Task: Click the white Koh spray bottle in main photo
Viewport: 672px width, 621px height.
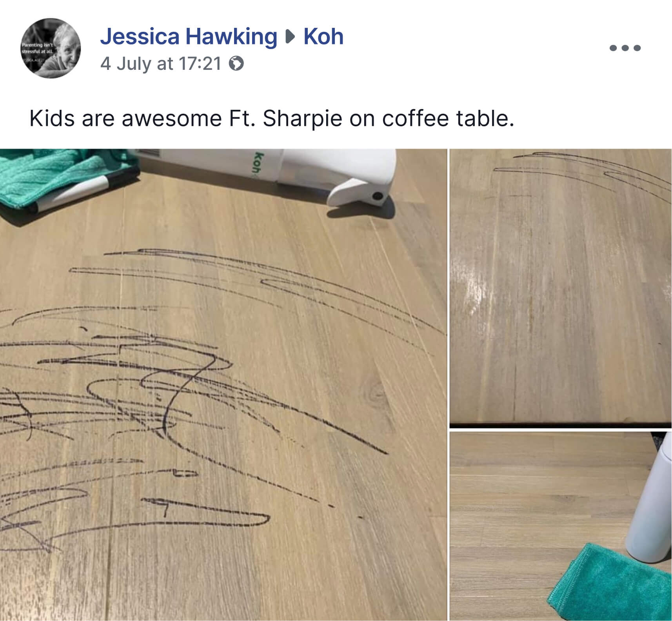Action: 271,173
